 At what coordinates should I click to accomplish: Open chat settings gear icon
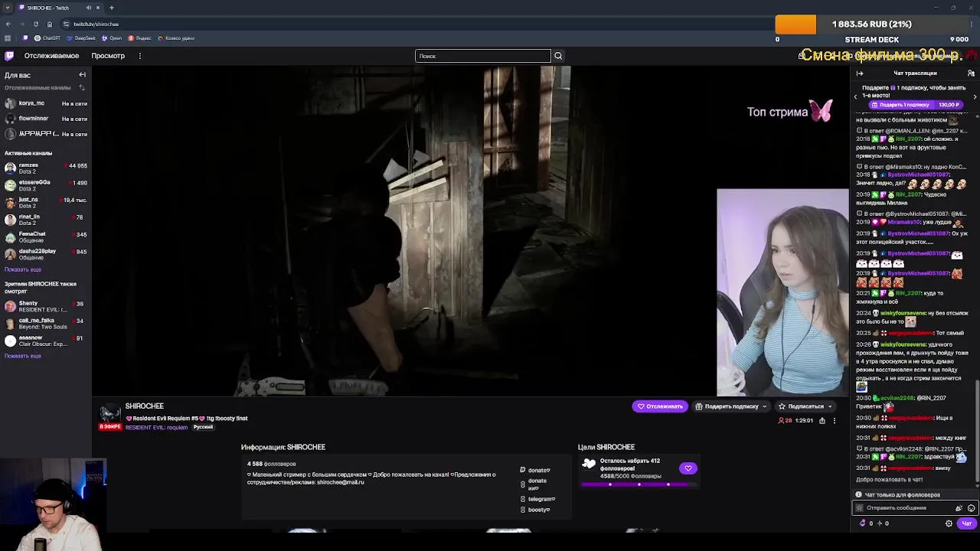949,523
